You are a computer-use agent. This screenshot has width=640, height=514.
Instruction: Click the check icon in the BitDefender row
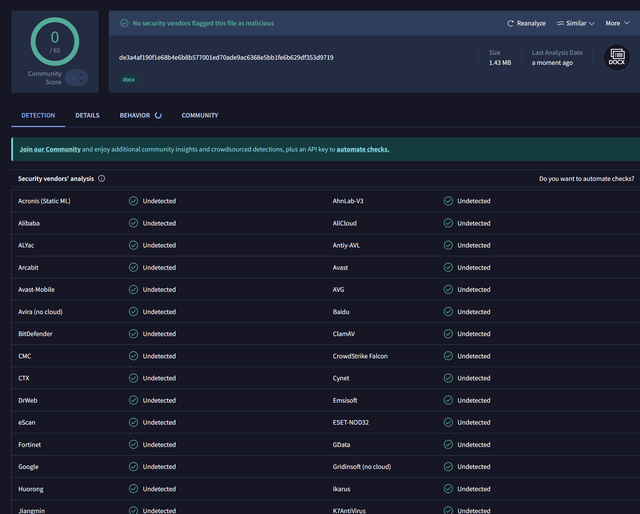point(133,334)
